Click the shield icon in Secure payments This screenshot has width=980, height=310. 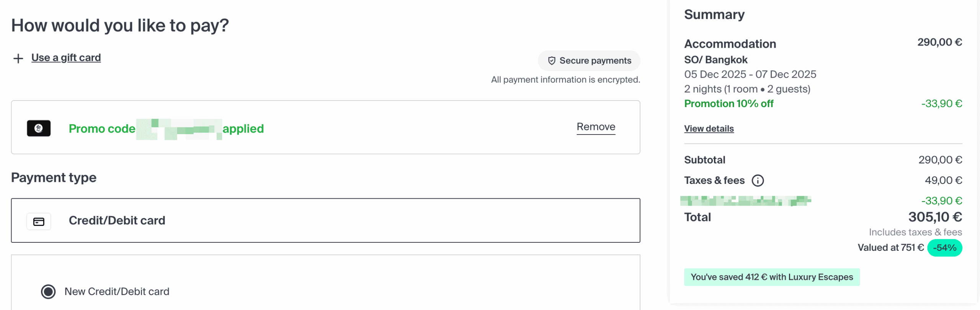tap(551, 61)
